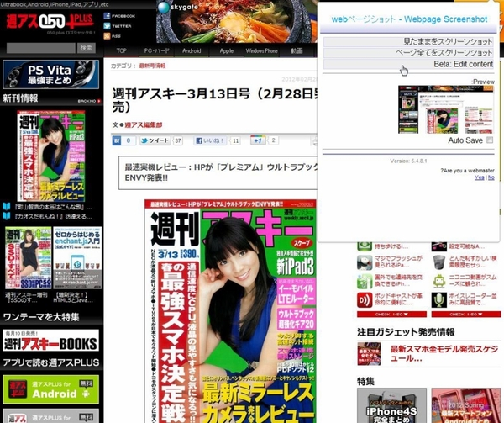Switch to the Apple navigation tab
This screenshot has width=504, height=423.
click(x=227, y=50)
